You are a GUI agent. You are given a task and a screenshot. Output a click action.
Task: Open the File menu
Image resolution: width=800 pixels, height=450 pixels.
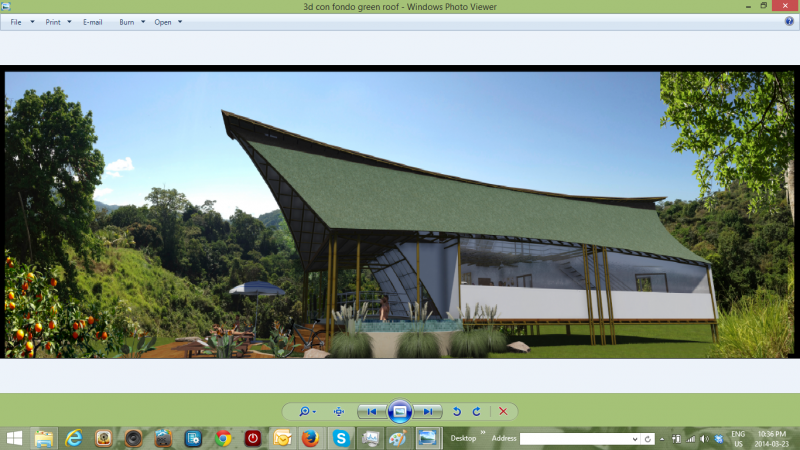(x=19, y=21)
